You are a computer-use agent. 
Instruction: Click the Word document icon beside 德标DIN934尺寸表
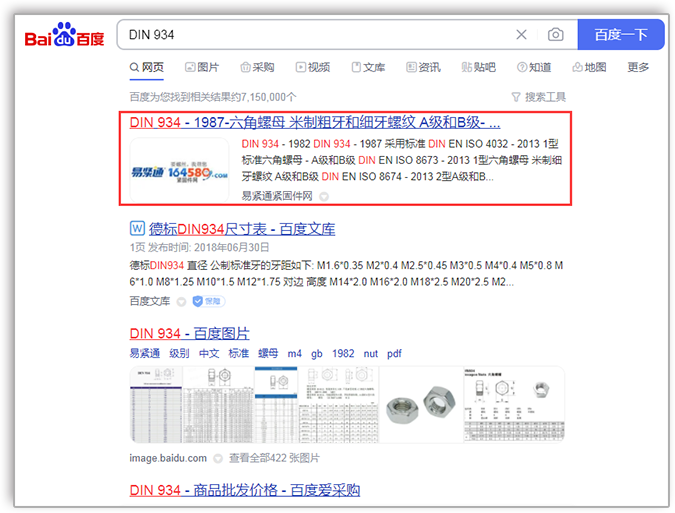pyautogui.click(x=138, y=228)
